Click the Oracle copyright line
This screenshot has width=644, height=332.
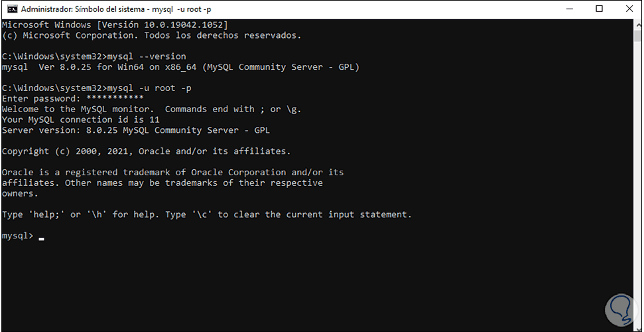click(x=146, y=151)
